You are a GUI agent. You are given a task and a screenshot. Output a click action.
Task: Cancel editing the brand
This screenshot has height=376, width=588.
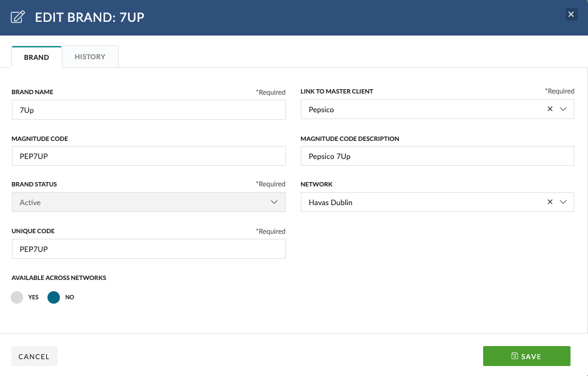[34, 356]
